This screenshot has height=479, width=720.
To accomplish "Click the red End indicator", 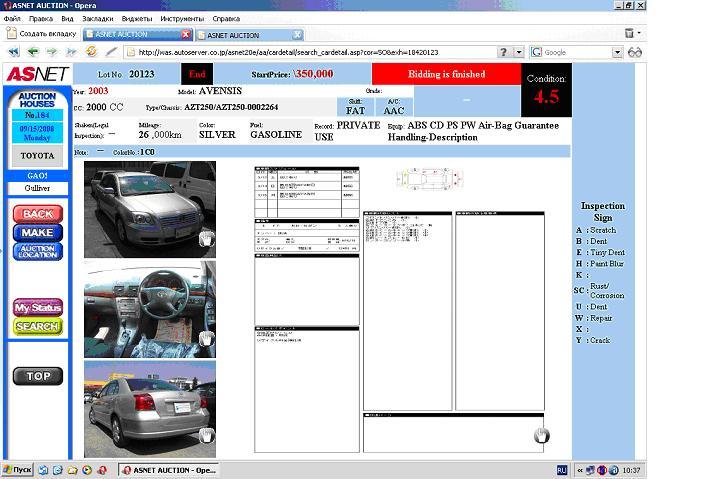I will [x=197, y=74].
